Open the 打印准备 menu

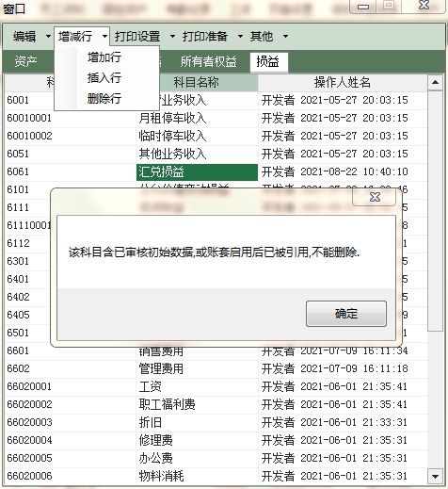(205, 37)
